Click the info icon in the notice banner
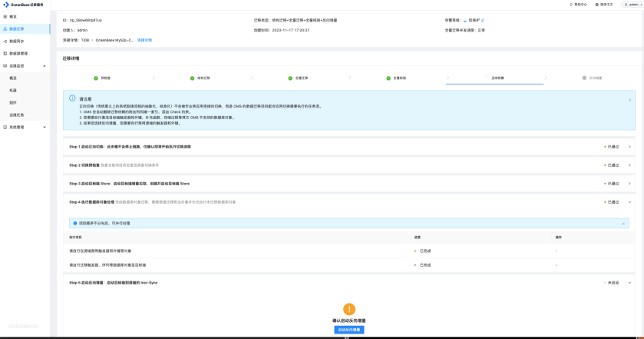644x339 pixels. pos(72,98)
